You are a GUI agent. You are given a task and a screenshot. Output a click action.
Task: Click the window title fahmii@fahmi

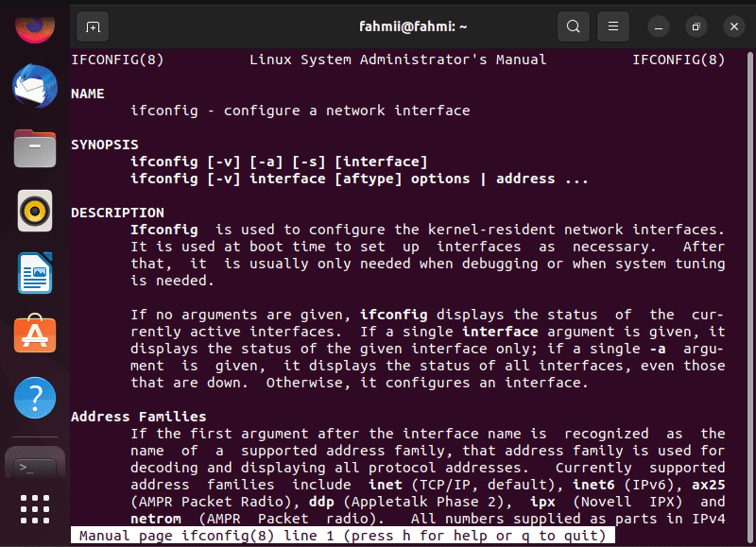413,26
